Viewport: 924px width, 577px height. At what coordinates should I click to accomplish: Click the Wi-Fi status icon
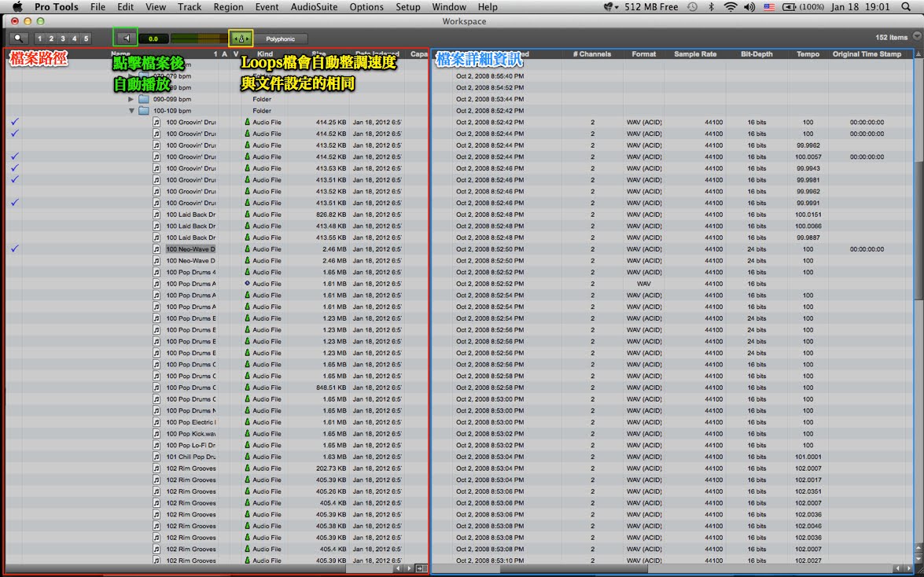point(731,7)
